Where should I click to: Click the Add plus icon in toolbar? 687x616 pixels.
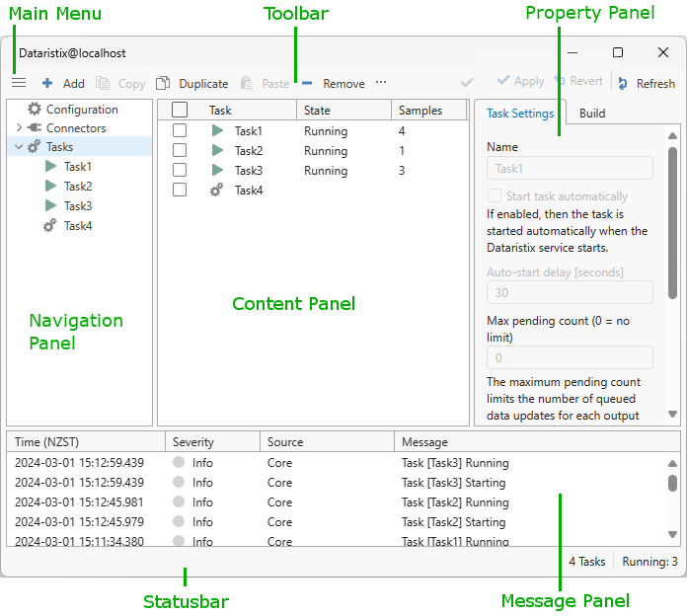[x=47, y=84]
